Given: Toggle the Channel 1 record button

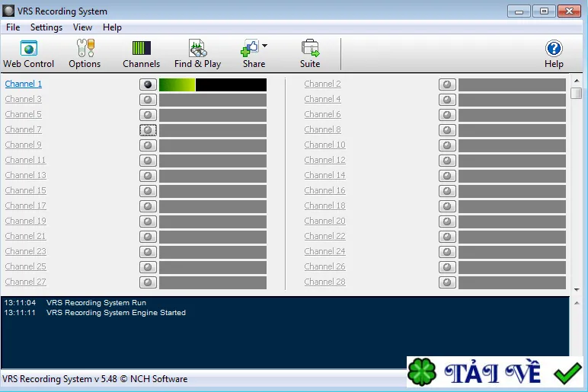Looking at the screenshot, I should (x=148, y=84).
